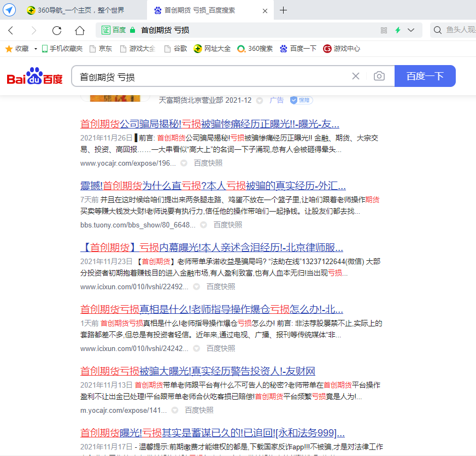This screenshot has width=476, height=456.
Task: Click the green lightning speed-mode icon
Action: (398, 30)
